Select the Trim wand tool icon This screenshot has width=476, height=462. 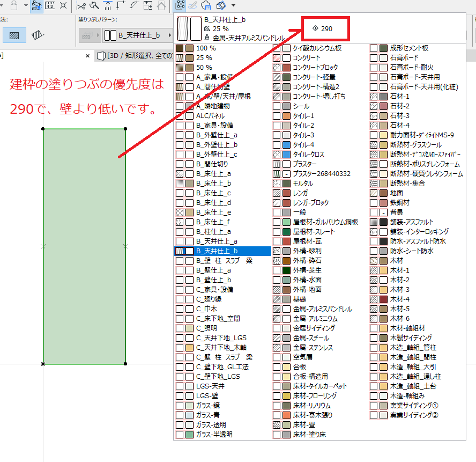tap(94, 5)
